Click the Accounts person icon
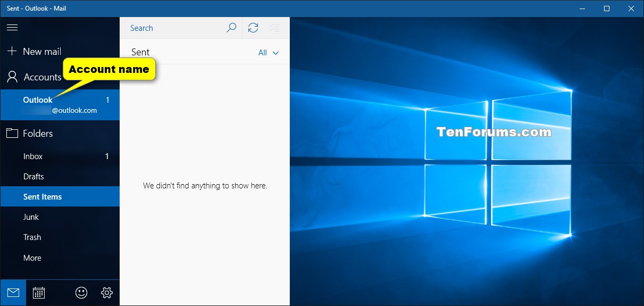The image size is (644, 306). point(12,77)
